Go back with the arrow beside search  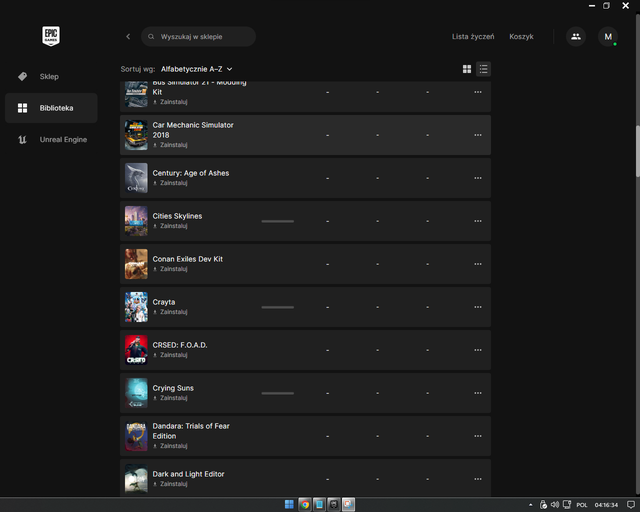[x=128, y=36]
